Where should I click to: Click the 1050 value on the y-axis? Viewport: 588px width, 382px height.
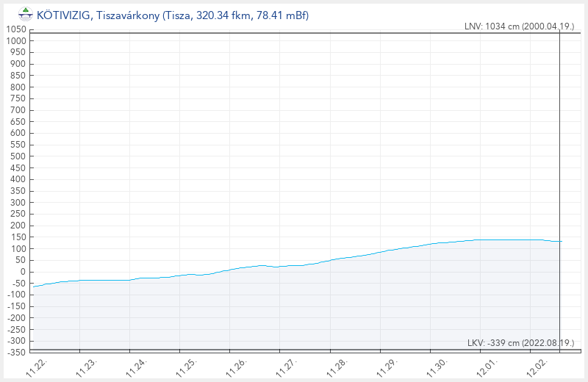16,29
